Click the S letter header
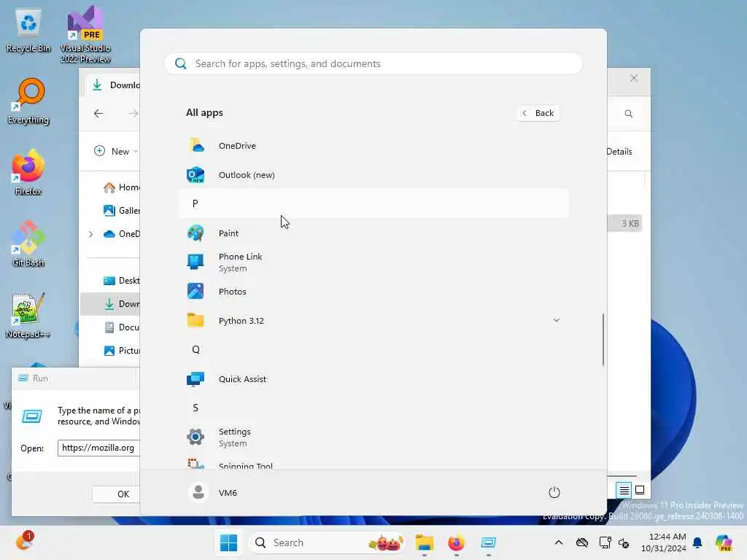 click(x=373, y=408)
